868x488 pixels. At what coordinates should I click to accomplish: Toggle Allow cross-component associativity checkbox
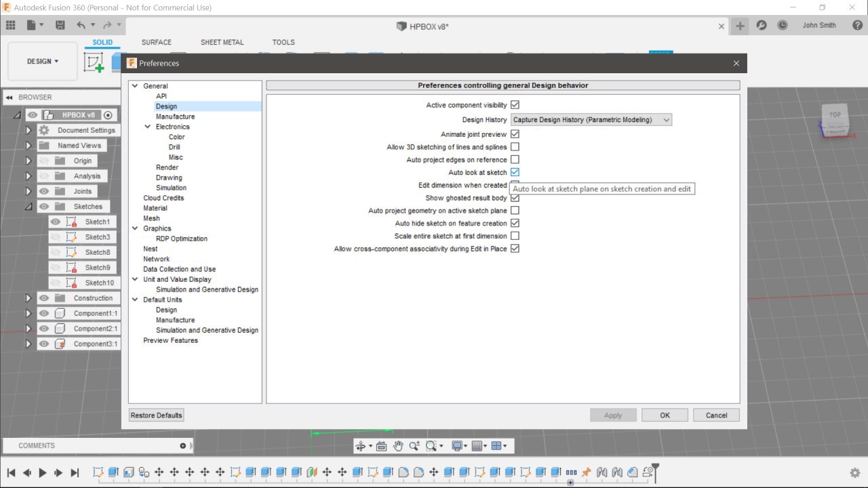[515, 249]
